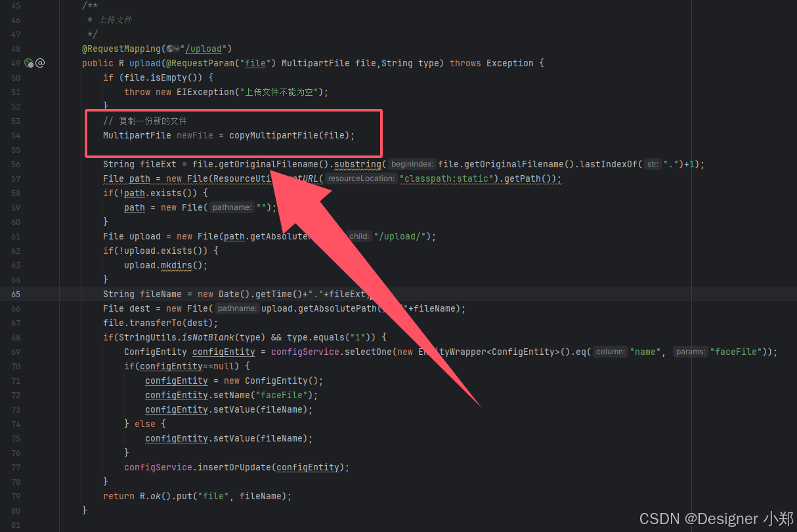This screenshot has height=532, width=797.
Task: Click the StringUtils class on line 68
Action: tap(145, 337)
